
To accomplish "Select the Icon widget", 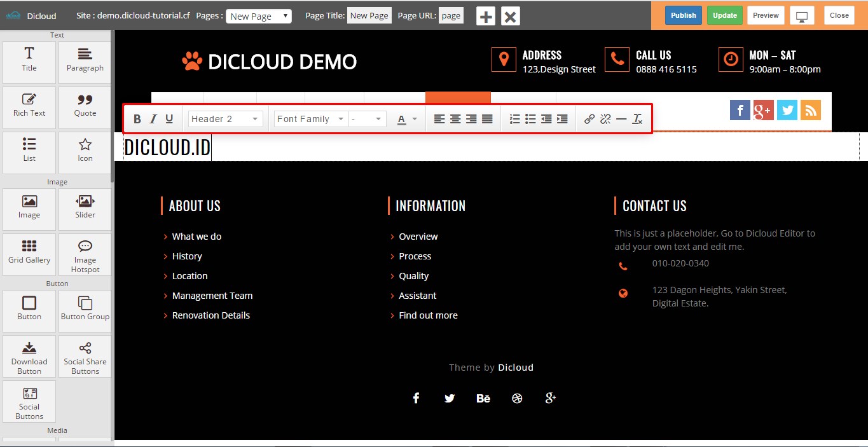I will point(85,153).
